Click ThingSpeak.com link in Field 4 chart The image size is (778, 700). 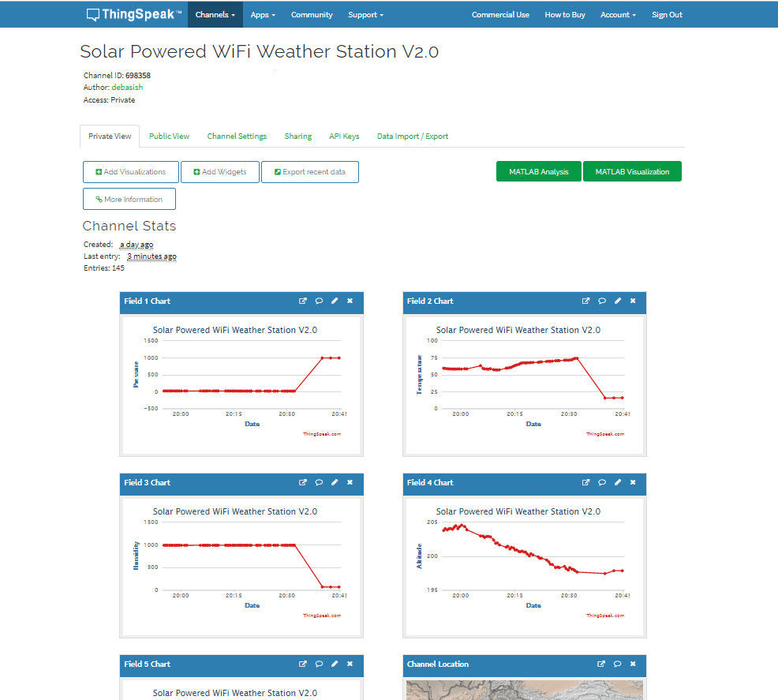click(605, 616)
